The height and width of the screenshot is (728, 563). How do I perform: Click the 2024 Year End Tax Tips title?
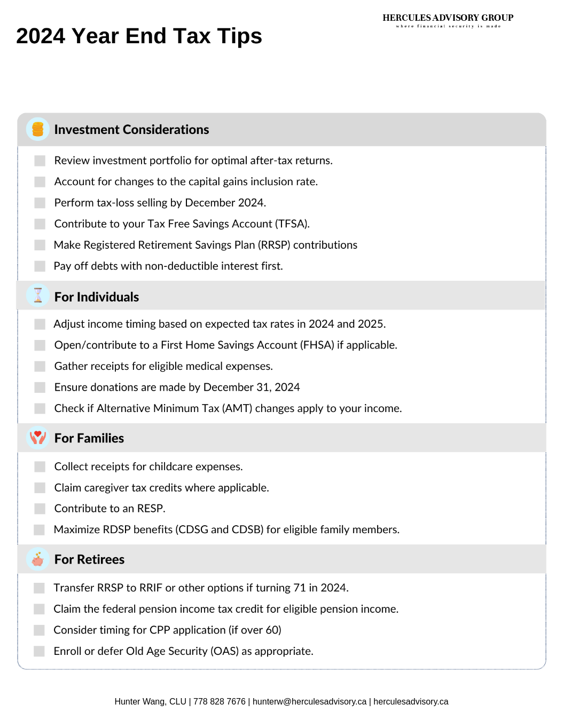(139, 36)
